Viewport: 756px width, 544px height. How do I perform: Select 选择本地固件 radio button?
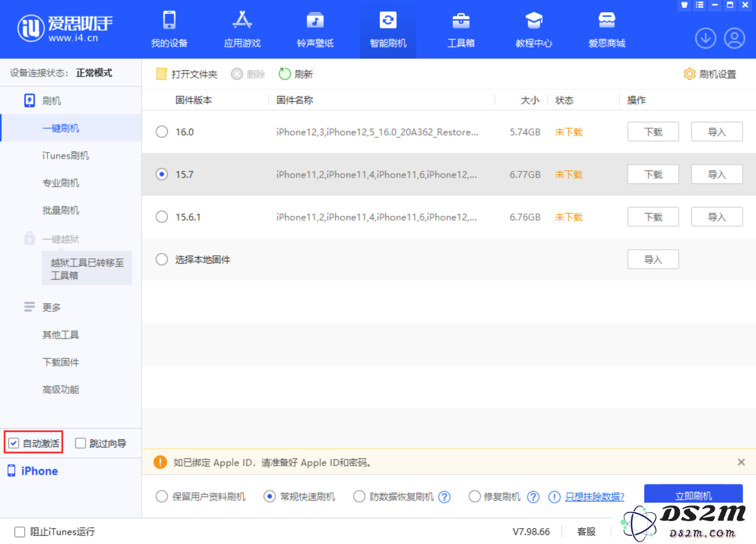pyautogui.click(x=162, y=260)
